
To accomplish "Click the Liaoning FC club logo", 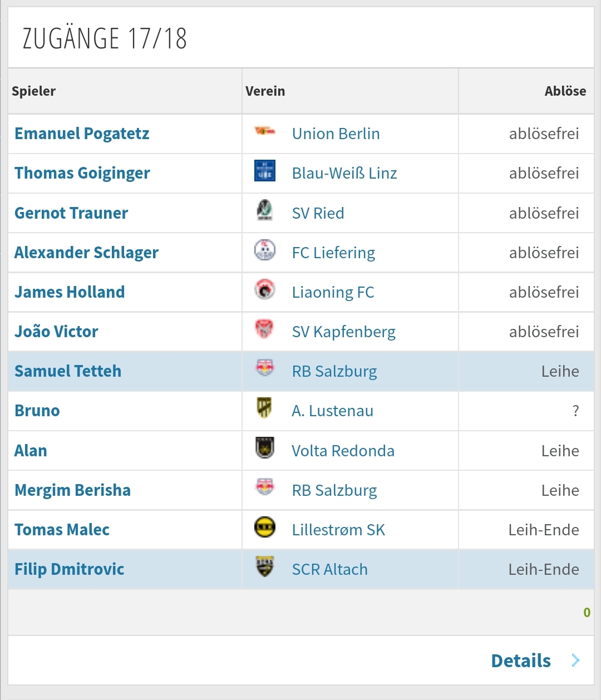I will 265,289.
